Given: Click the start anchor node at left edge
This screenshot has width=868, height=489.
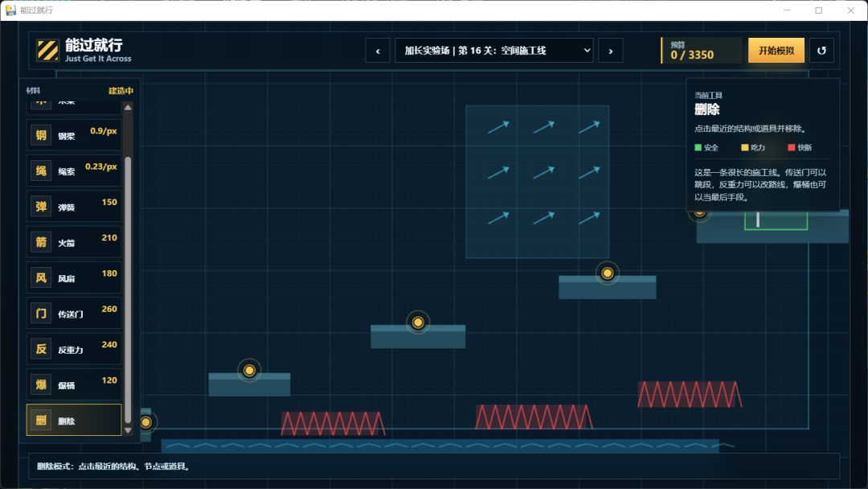Looking at the screenshot, I should [145, 422].
